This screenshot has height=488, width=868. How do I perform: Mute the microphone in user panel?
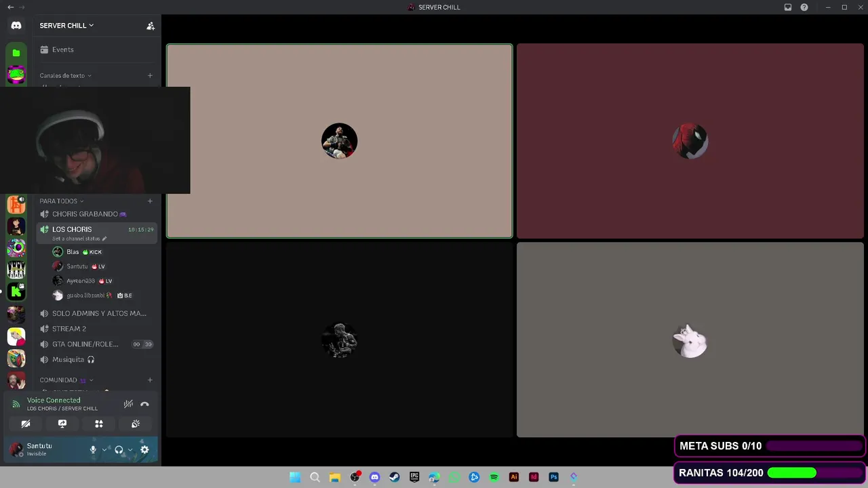coord(93,449)
